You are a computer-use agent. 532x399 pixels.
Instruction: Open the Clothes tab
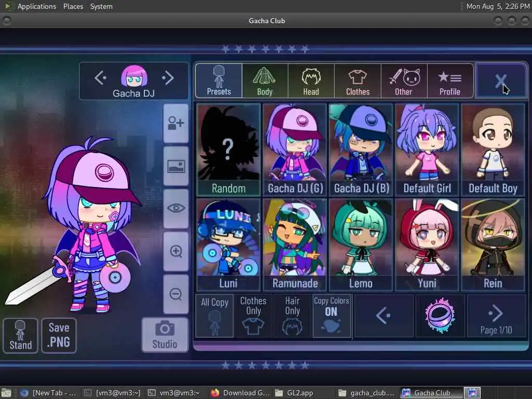(x=357, y=81)
